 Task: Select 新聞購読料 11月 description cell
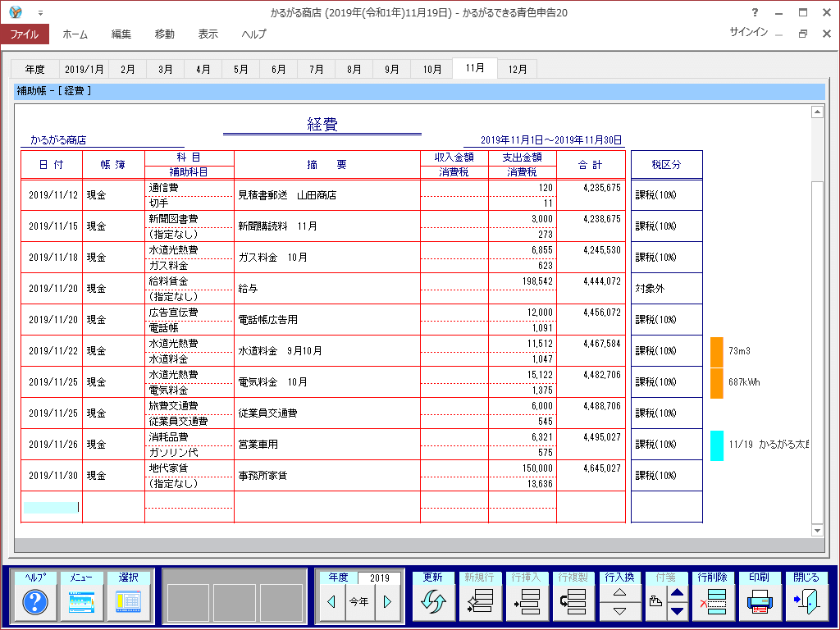326,226
